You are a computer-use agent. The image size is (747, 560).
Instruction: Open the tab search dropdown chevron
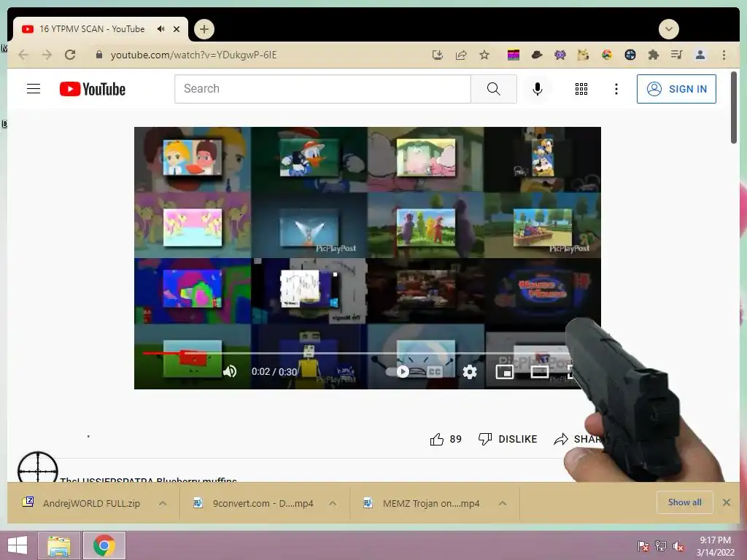669,29
